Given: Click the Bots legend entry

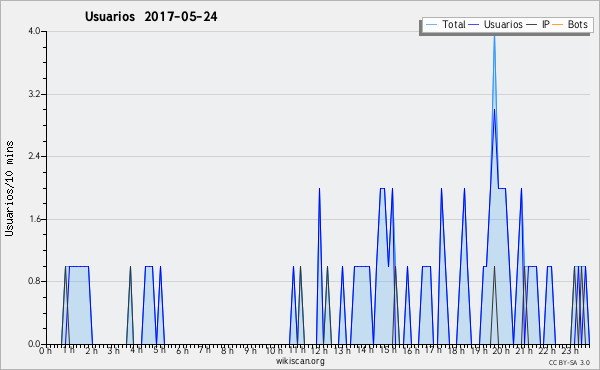Looking at the screenshot, I should coord(570,24).
